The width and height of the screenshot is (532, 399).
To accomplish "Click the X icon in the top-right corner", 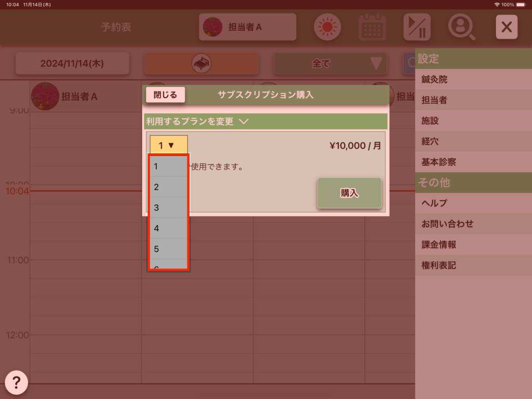I will [506, 27].
